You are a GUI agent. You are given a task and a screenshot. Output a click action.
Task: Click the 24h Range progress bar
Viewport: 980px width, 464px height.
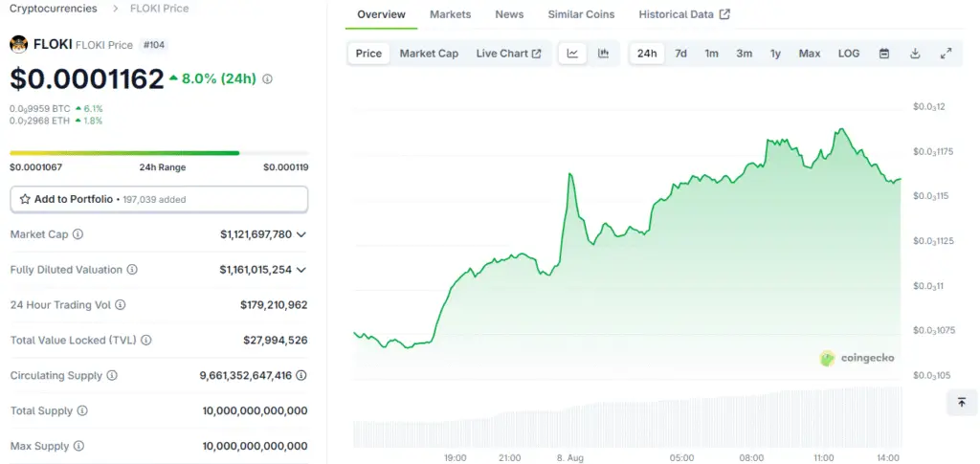[160, 153]
